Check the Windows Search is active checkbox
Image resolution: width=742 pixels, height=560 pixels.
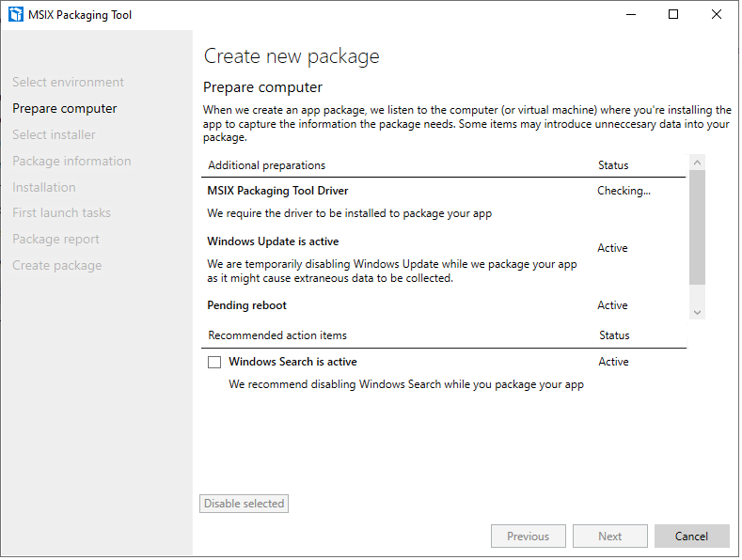tap(214, 363)
